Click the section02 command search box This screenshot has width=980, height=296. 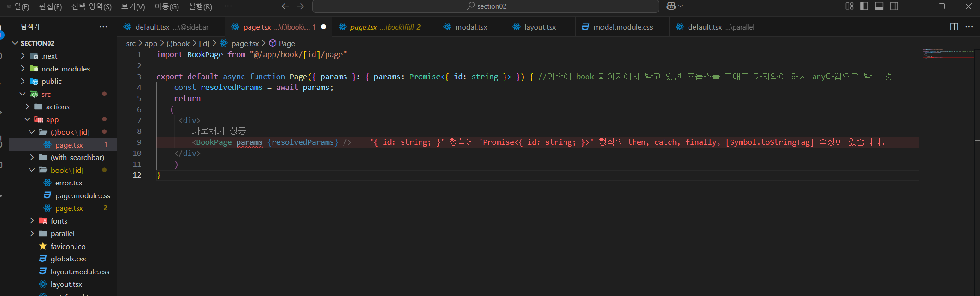[486, 6]
